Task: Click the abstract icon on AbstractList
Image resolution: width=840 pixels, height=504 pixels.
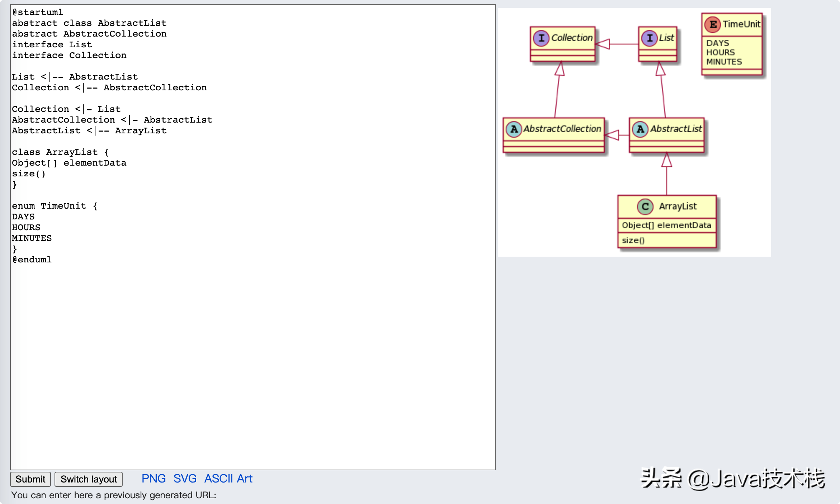Action: coord(640,129)
